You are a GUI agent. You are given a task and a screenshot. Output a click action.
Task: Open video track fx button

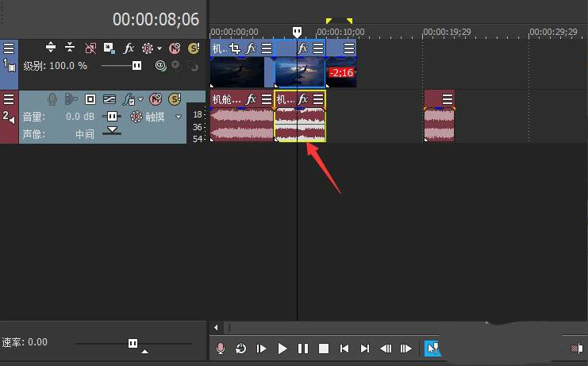tap(129, 48)
